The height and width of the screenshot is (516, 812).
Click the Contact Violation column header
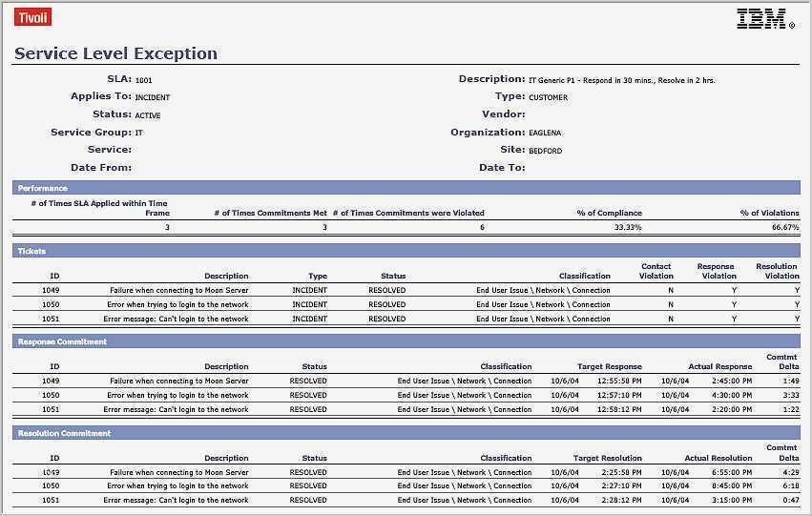click(656, 271)
